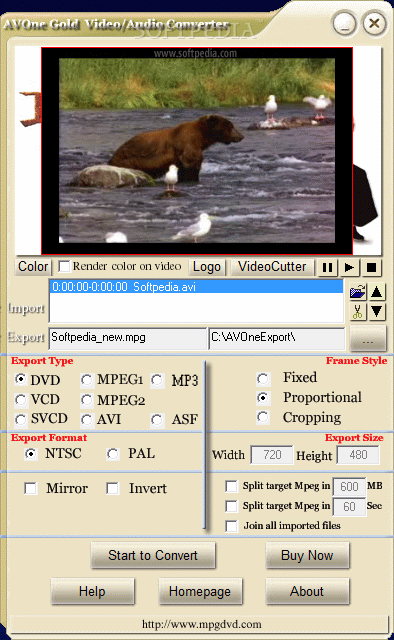Viewport: 394px width, 640px height.
Task: Select AVI export type
Action: (87, 419)
